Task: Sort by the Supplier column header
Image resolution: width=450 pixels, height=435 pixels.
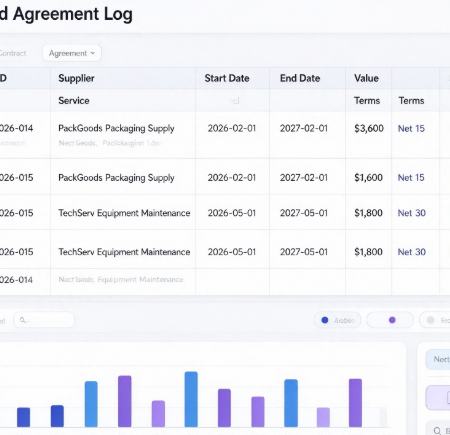Action: click(x=76, y=78)
